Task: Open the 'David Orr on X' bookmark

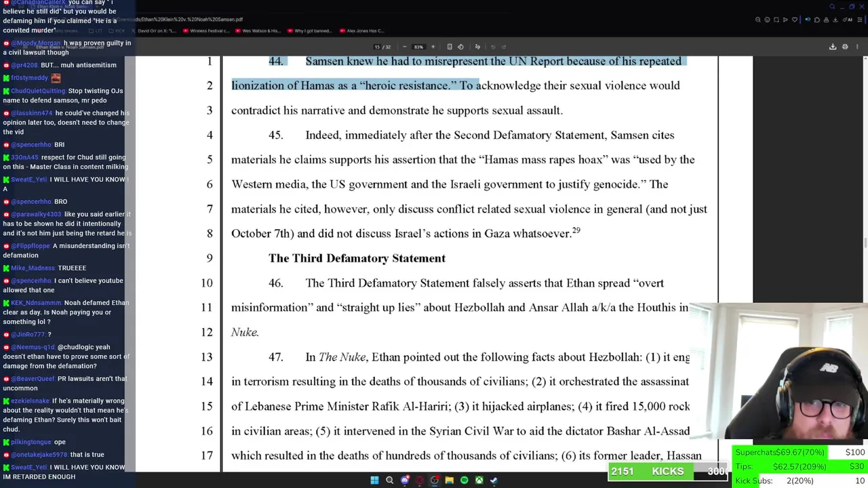Action: (x=155, y=30)
